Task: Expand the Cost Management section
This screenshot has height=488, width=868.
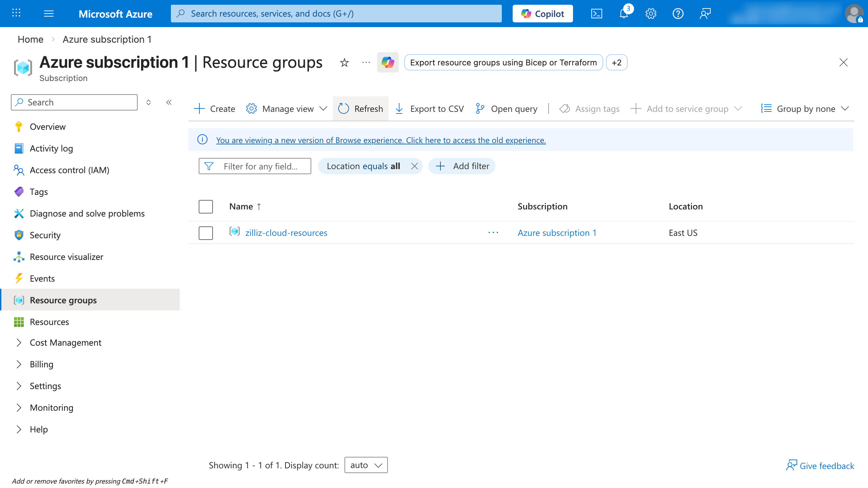Action: (x=19, y=343)
